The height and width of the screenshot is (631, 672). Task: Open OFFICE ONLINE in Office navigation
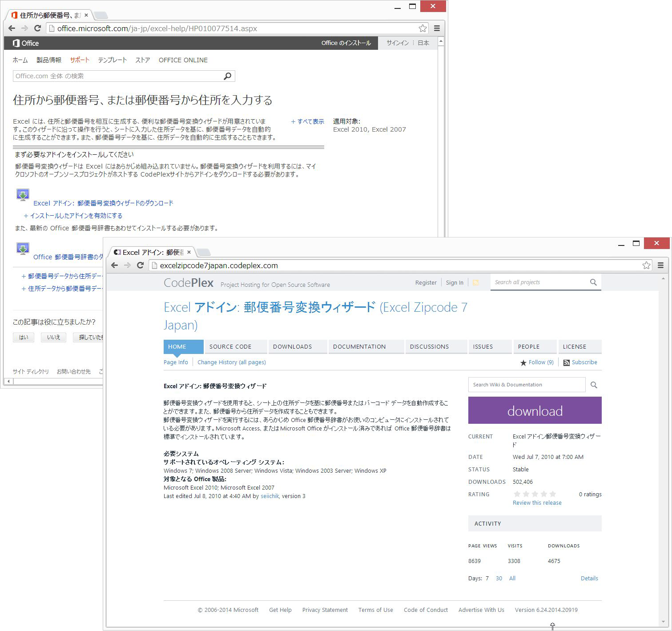183,60
